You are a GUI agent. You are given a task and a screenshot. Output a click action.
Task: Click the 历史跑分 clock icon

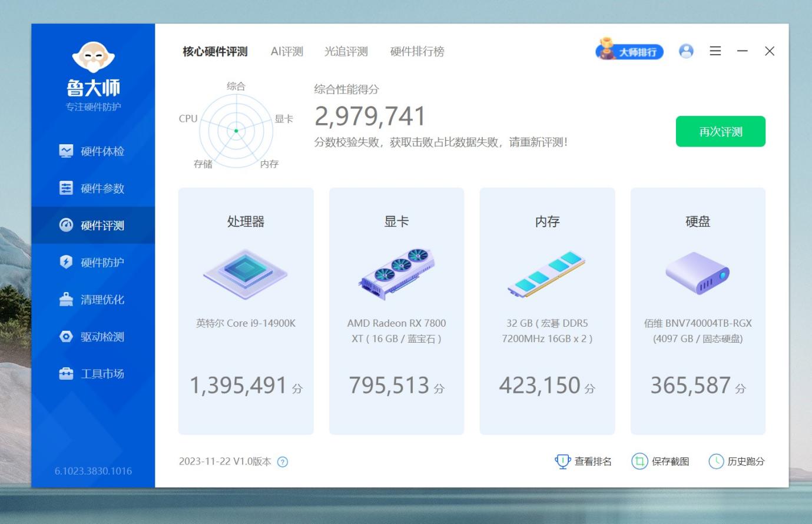[x=716, y=462]
